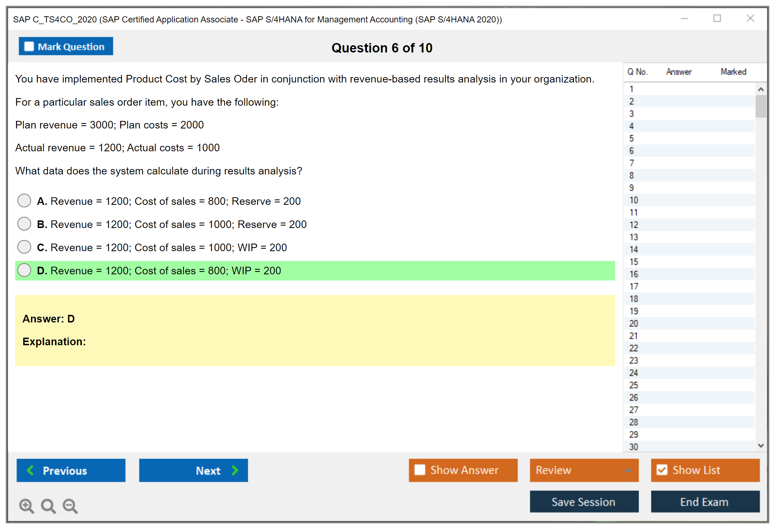The height and width of the screenshot is (532, 778).
Task: Maximize the exam window
Action: 717,18
